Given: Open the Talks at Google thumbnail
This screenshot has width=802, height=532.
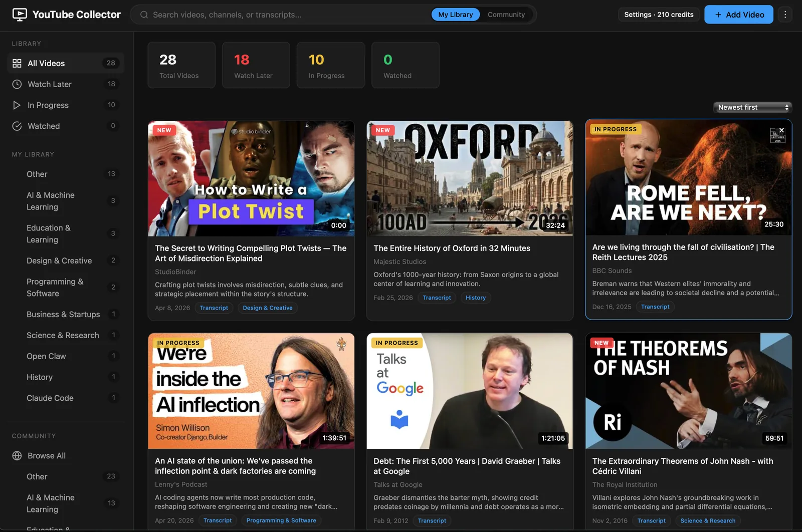Looking at the screenshot, I should [x=470, y=391].
